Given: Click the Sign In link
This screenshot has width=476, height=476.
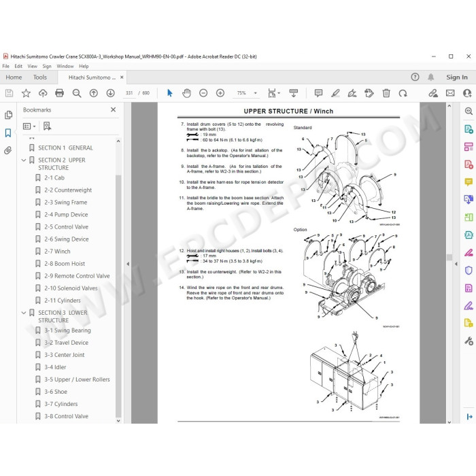Looking at the screenshot, I should click(x=456, y=77).
